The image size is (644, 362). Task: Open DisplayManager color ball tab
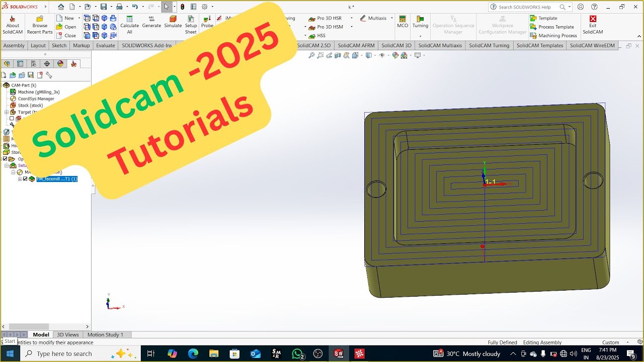[60, 64]
